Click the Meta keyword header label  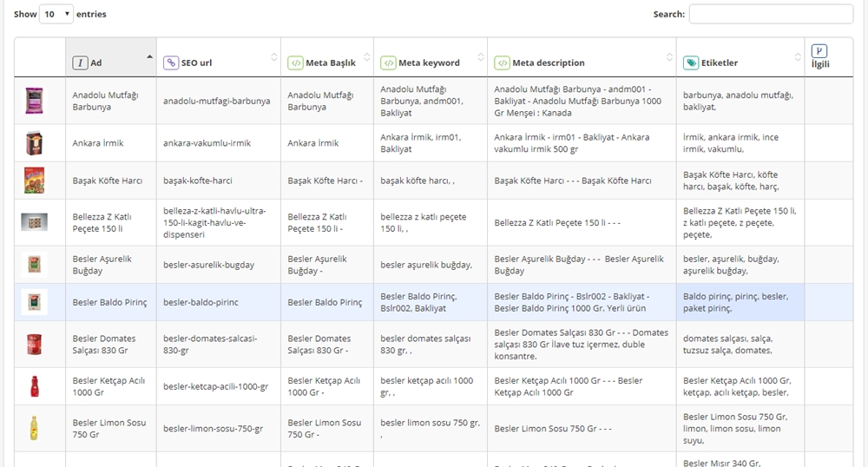click(429, 62)
